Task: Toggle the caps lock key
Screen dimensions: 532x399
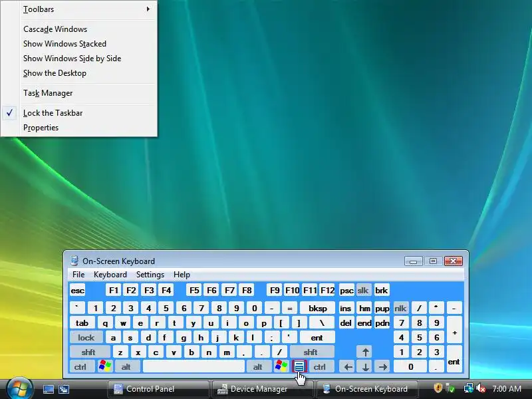Action: click(86, 337)
